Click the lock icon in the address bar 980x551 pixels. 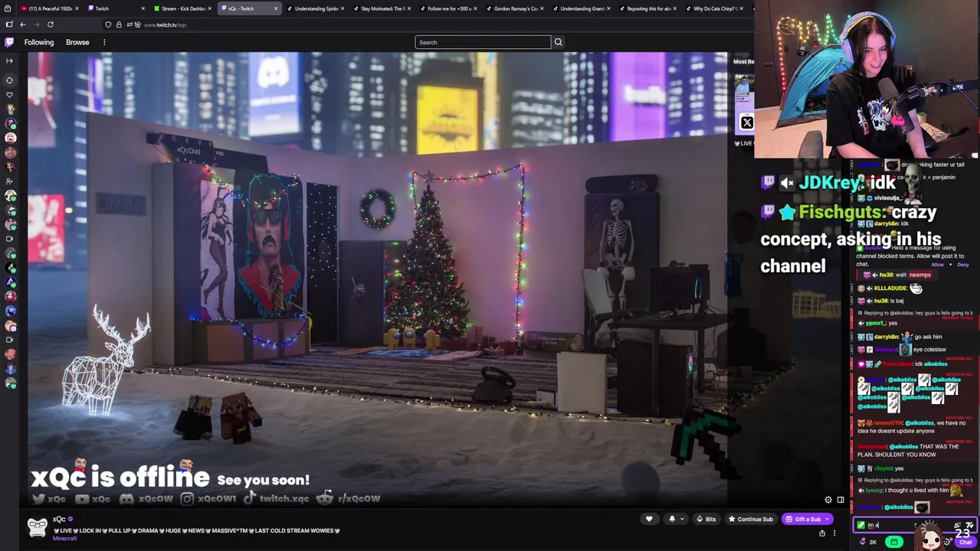pyautogui.click(x=119, y=24)
